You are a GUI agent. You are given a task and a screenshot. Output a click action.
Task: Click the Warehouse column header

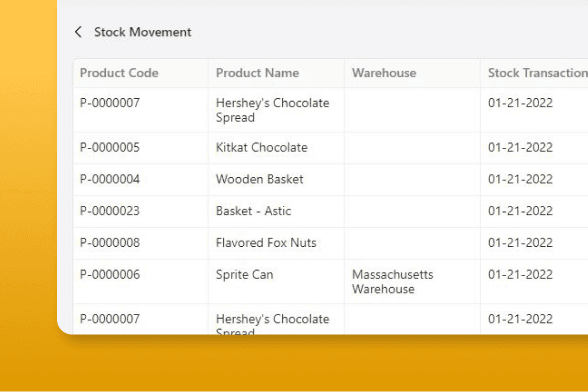pyautogui.click(x=384, y=73)
